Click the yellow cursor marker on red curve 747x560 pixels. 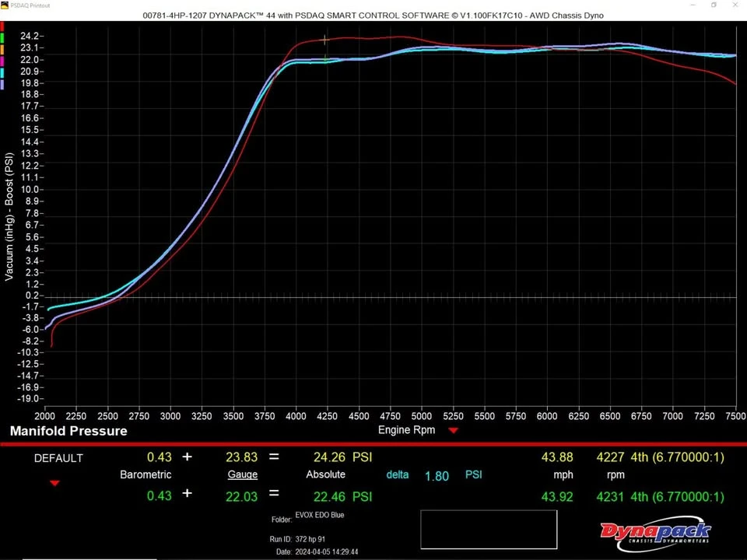[x=325, y=40]
